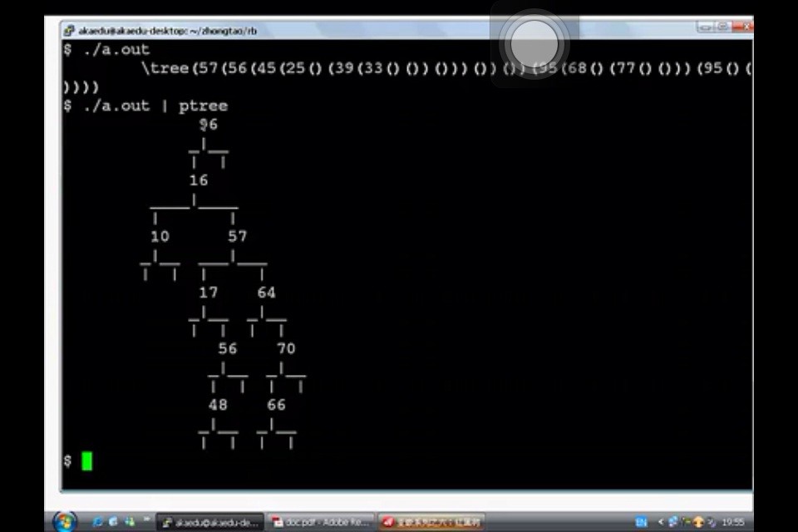Click the PuTTY icon in the window title bar

click(x=69, y=31)
